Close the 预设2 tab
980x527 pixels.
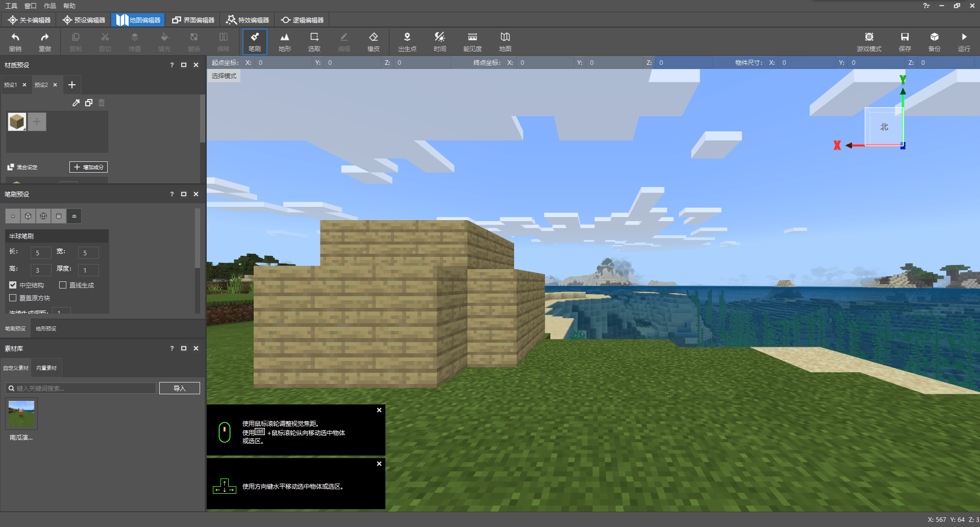[x=55, y=85]
